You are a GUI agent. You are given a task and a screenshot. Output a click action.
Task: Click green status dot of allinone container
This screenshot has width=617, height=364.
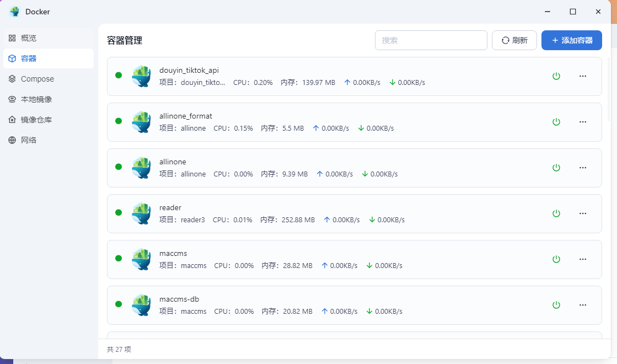pos(119,167)
